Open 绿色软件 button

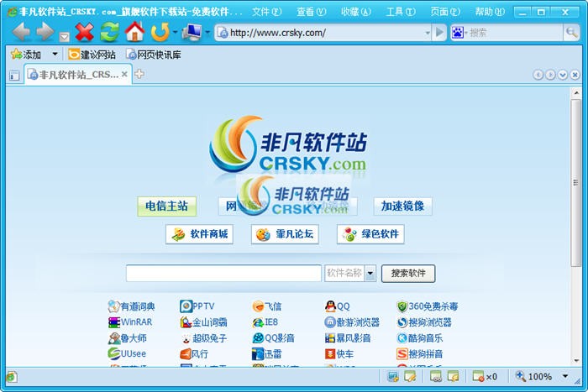coord(370,234)
